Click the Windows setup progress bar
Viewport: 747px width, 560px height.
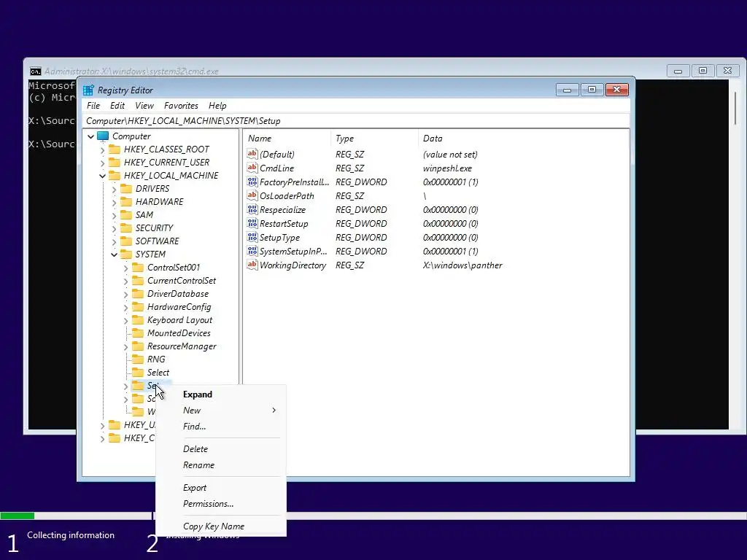click(x=373, y=516)
